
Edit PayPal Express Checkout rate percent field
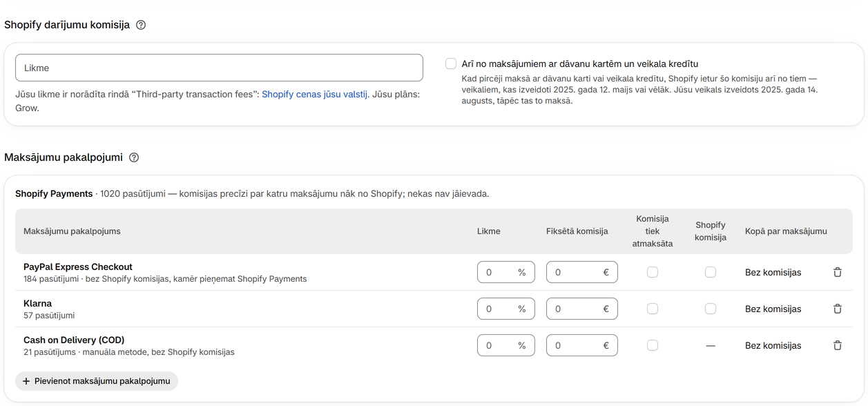[506, 273]
